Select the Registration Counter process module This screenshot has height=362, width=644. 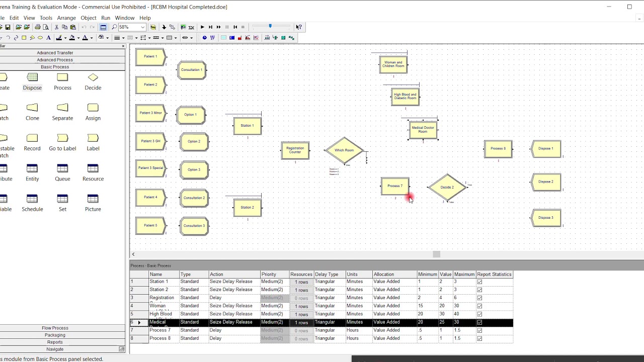[295, 150]
